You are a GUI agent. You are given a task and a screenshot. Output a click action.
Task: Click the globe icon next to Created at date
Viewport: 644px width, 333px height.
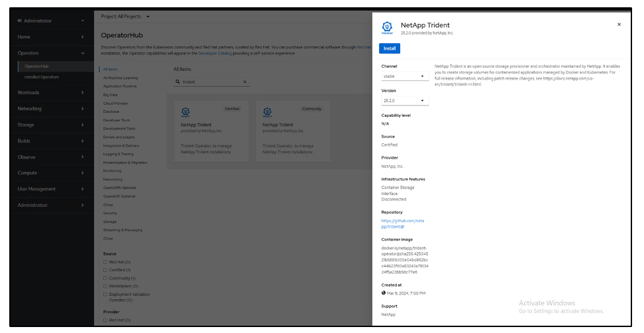(384, 293)
